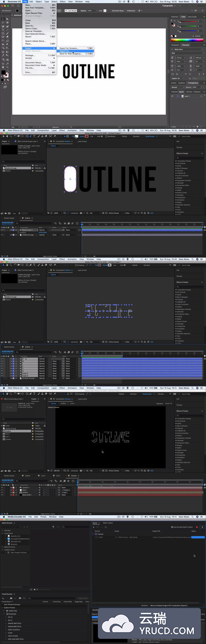The width and height of the screenshot is (206, 644).
Task: Select the Zoom tool in Illustrator's toolbar
Action: [7, 67]
